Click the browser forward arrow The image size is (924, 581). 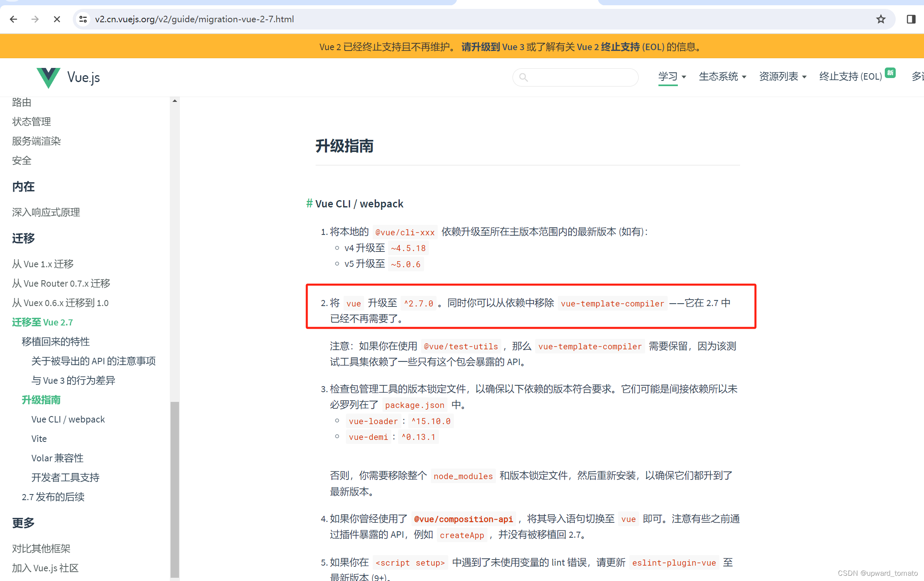35,19
